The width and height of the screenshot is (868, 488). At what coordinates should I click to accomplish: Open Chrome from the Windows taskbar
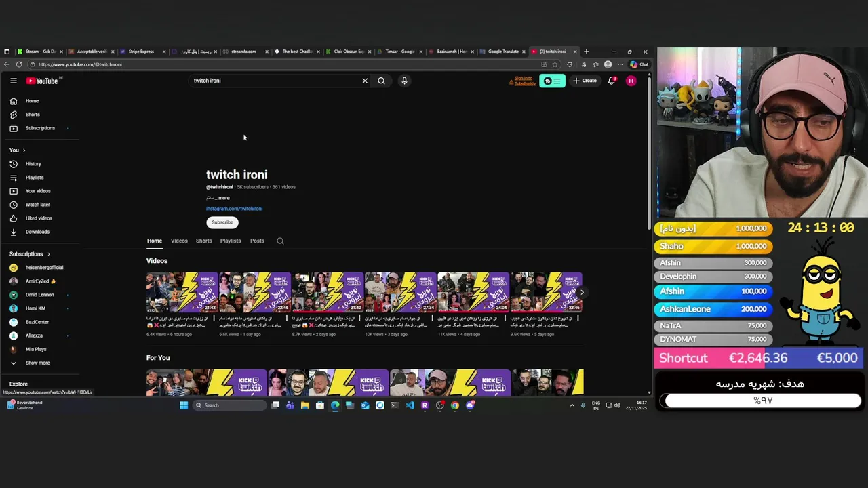pyautogui.click(x=455, y=405)
